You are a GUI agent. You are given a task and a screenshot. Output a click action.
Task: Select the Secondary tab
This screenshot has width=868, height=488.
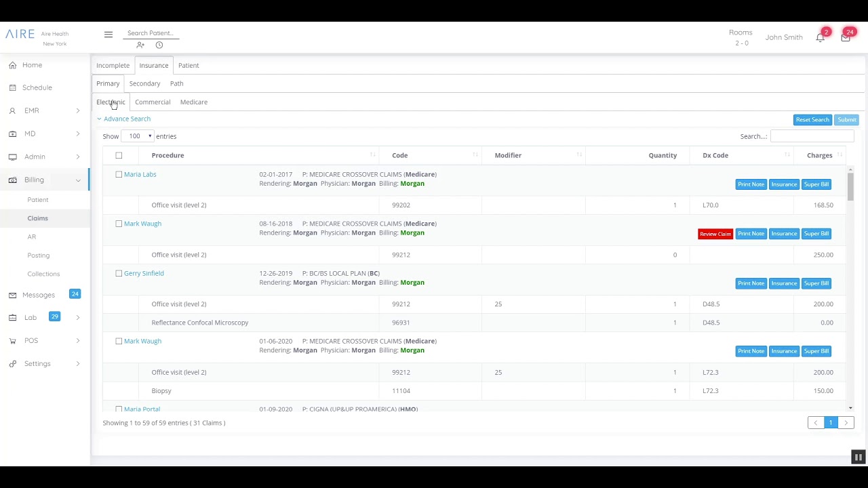point(144,83)
